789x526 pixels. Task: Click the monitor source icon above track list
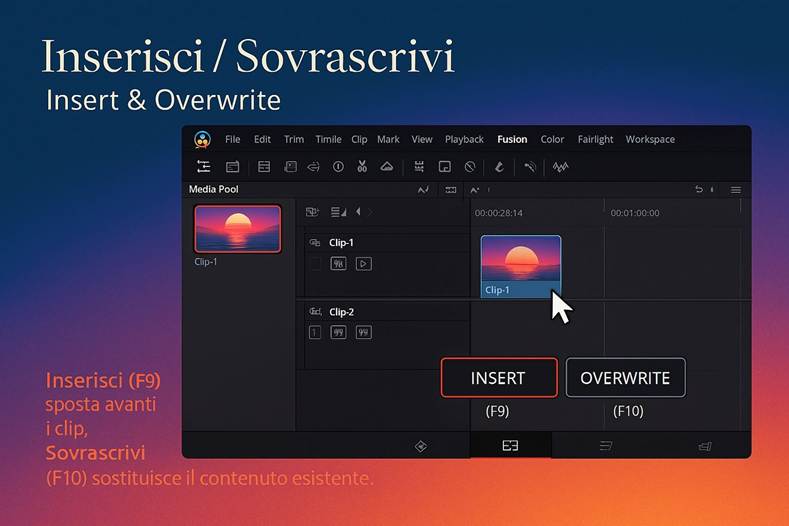(x=312, y=212)
